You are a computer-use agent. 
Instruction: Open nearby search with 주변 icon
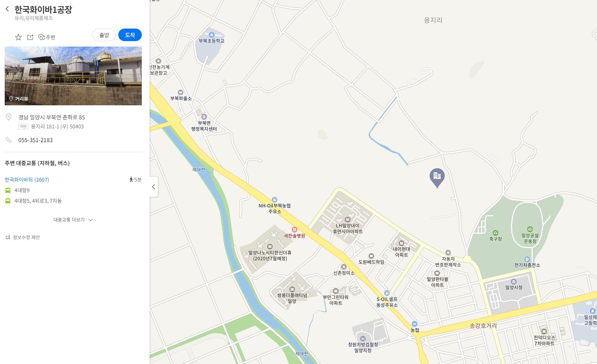(x=47, y=37)
